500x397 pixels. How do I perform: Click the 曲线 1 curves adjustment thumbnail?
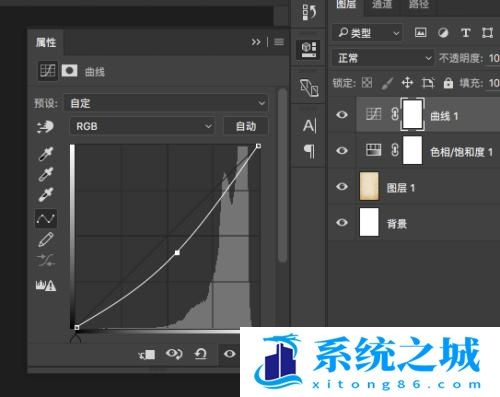coord(373,114)
